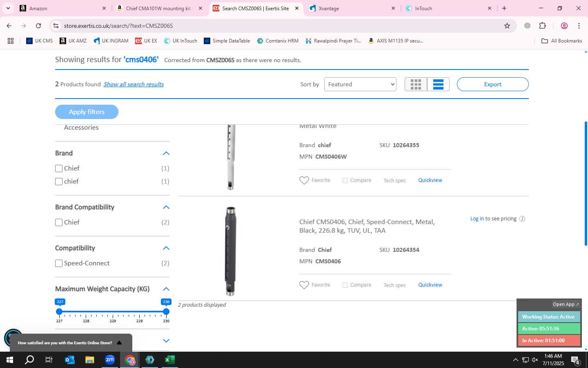Check the capitalized Chief brand filter

[59, 168]
